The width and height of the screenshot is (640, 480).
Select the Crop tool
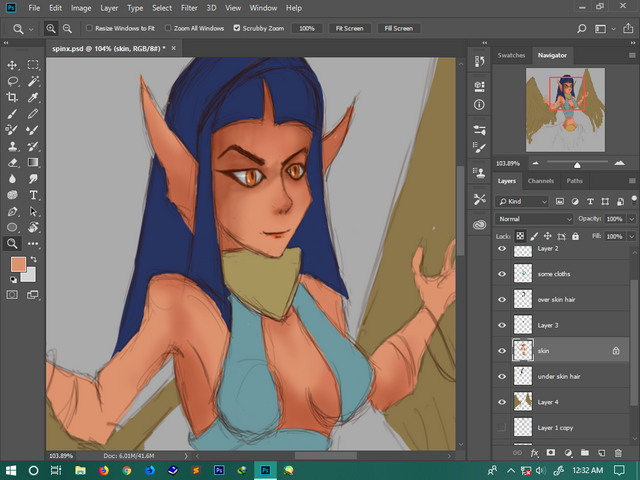point(12,98)
